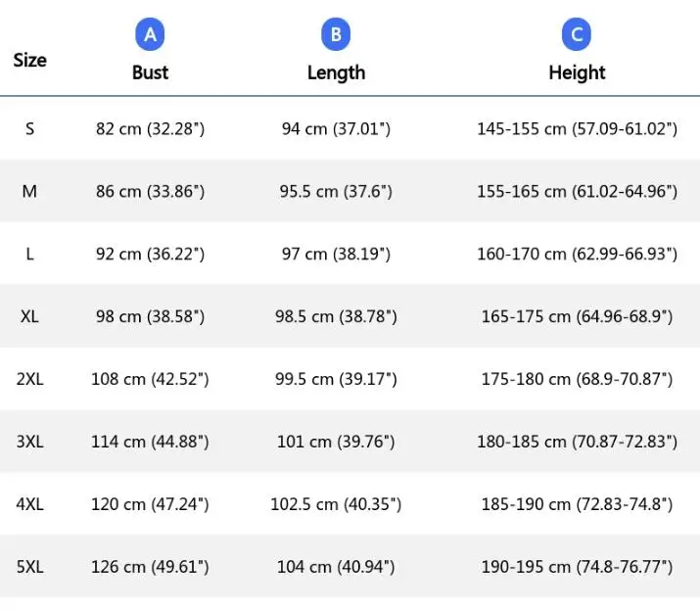Click the 108 cm bust measurement
The height and width of the screenshot is (610, 700).
click(150, 379)
